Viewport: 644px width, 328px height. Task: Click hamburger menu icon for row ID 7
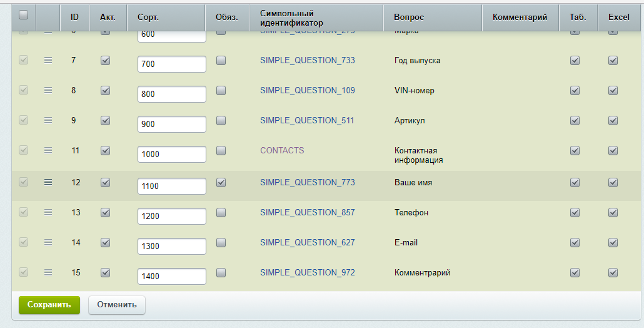(48, 61)
